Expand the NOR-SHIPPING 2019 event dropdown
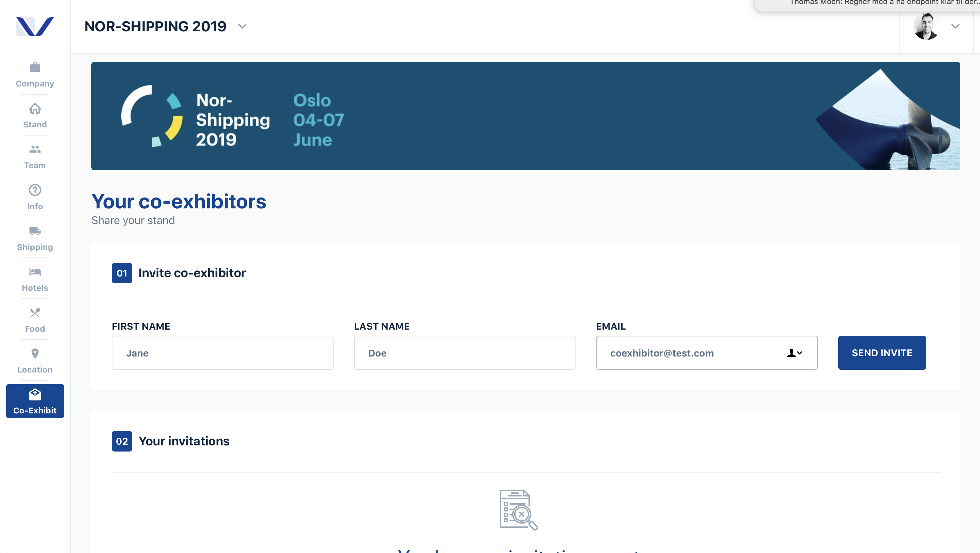 (242, 26)
